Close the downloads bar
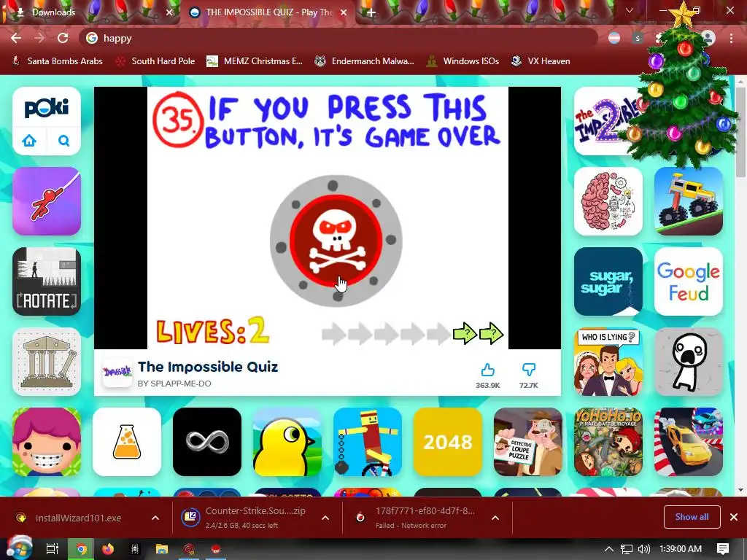747x560 pixels. 734,517
